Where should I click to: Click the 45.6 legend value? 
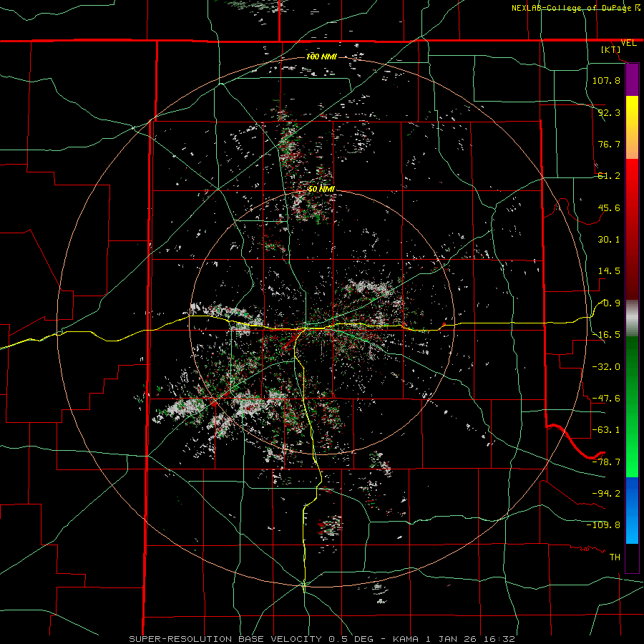[609, 208]
